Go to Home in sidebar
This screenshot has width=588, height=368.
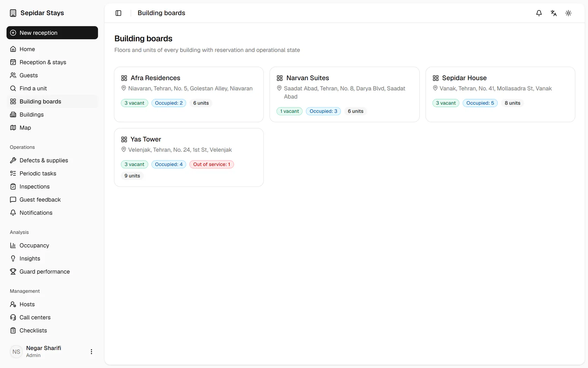[x=52, y=49]
